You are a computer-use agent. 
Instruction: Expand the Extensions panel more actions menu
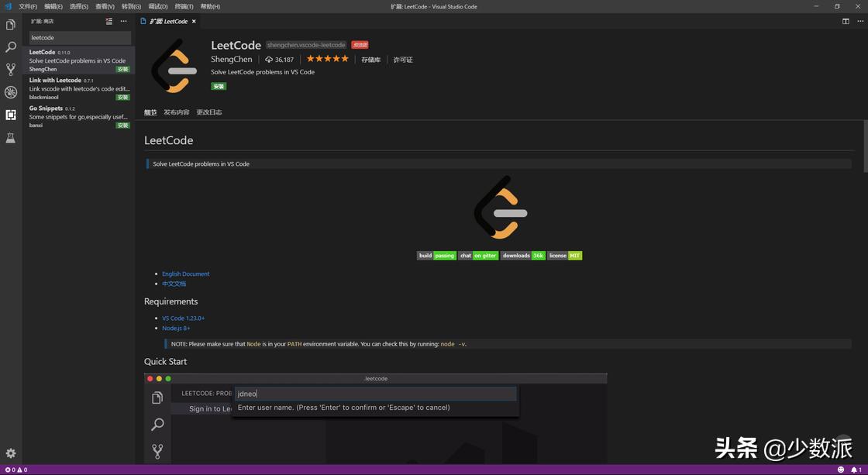point(123,22)
